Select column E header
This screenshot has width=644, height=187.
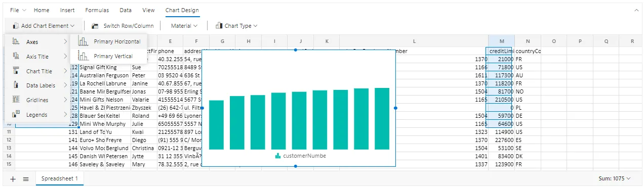click(x=170, y=41)
